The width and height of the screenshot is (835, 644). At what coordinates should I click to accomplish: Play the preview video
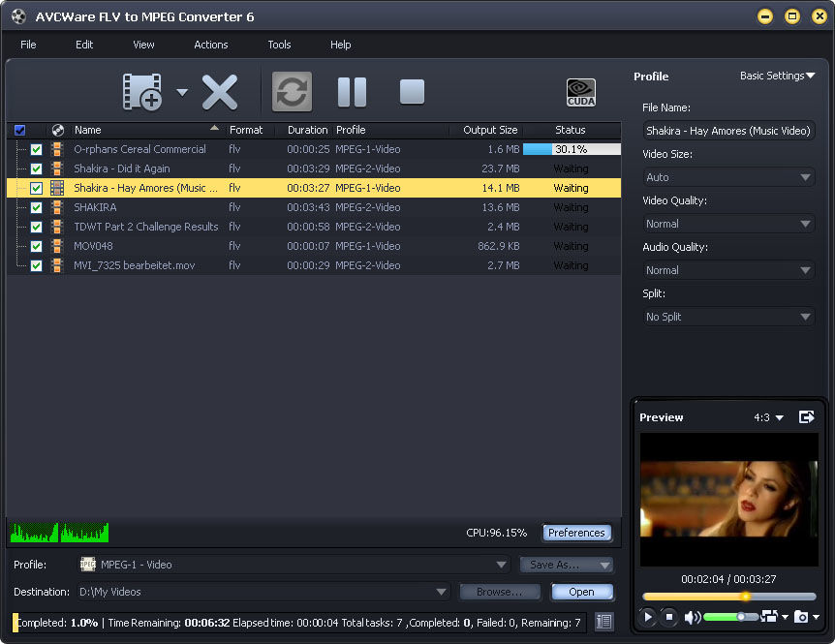[647, 617]
